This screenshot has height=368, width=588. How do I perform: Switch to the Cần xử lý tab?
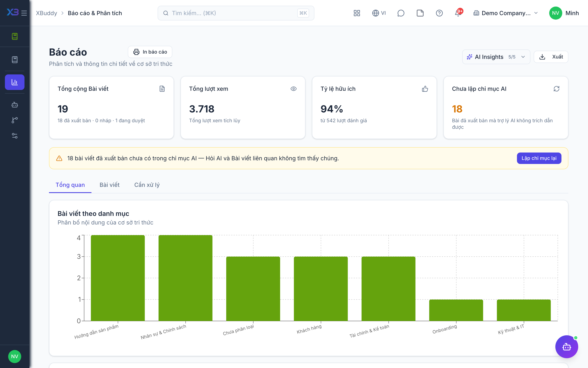click(x=147, y=185)
